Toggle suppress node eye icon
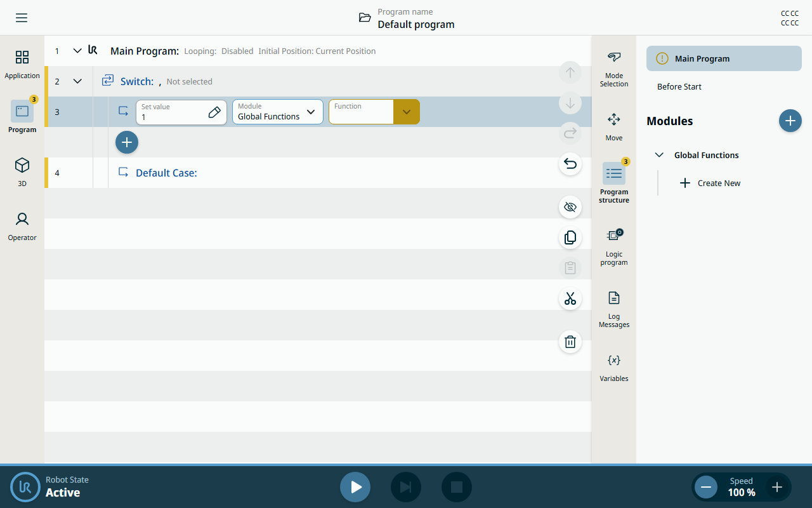The image size is (812, 508). [x=570, y=207]
